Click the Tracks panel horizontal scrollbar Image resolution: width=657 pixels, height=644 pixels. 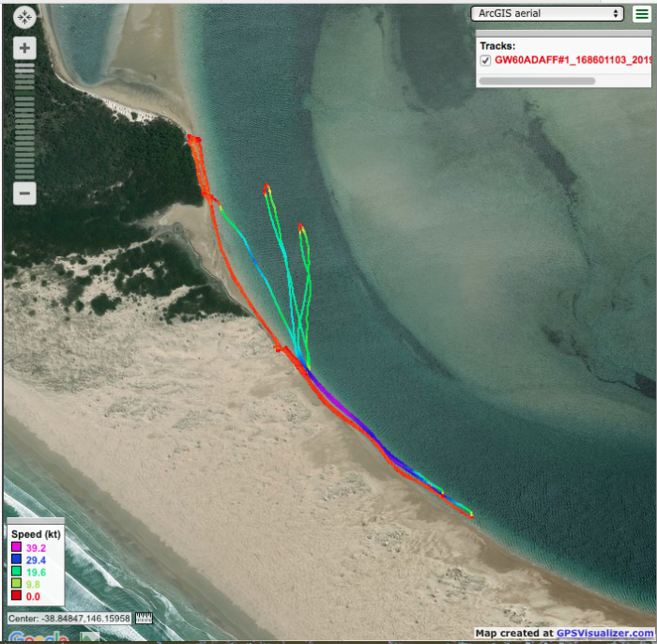[x=537, y=81]
